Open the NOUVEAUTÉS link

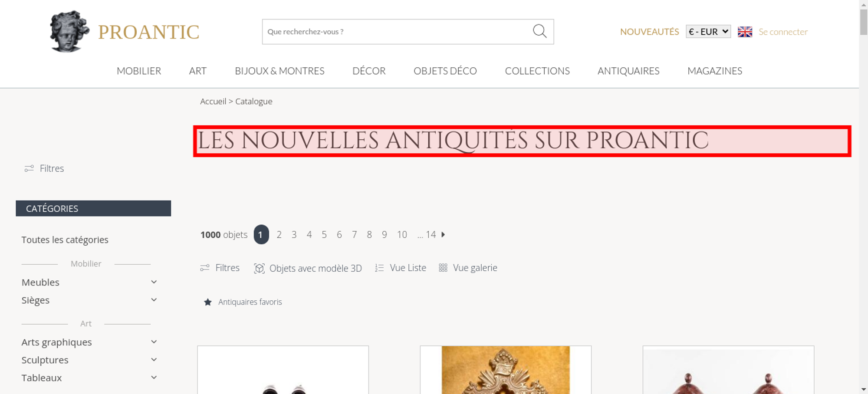(x=649, y=32)
